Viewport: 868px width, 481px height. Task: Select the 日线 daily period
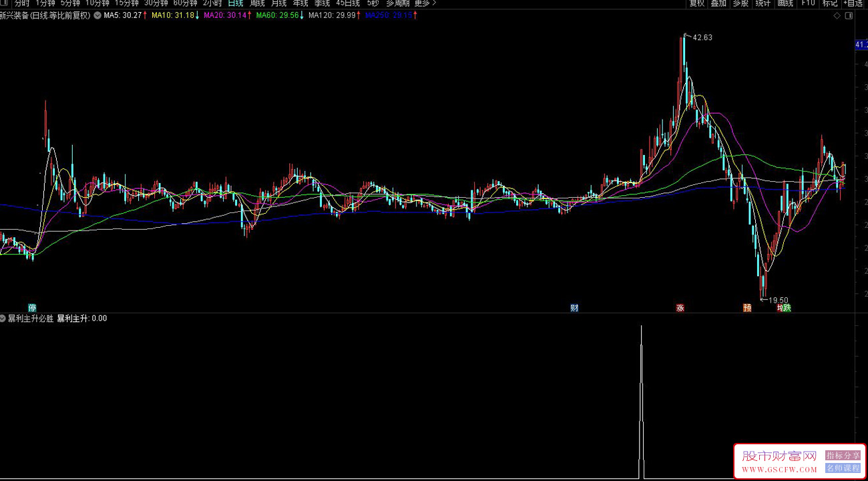click(236, 3)
